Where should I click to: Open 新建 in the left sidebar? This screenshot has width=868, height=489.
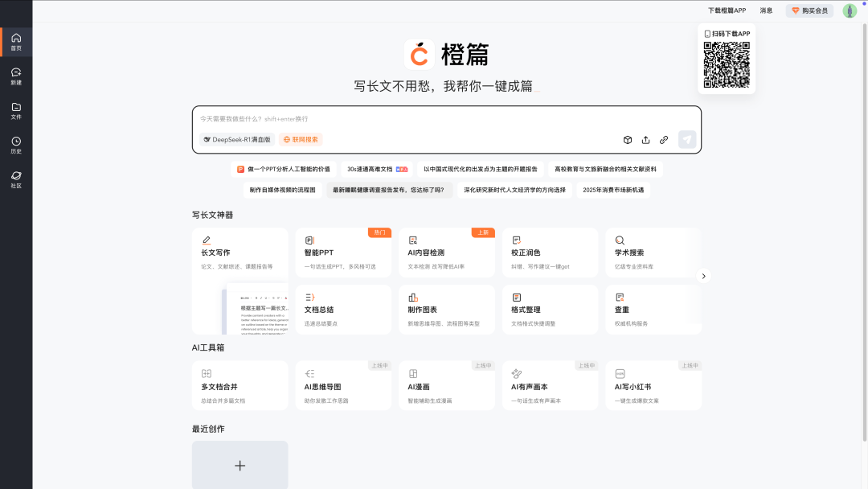click(x=16, y=76)
